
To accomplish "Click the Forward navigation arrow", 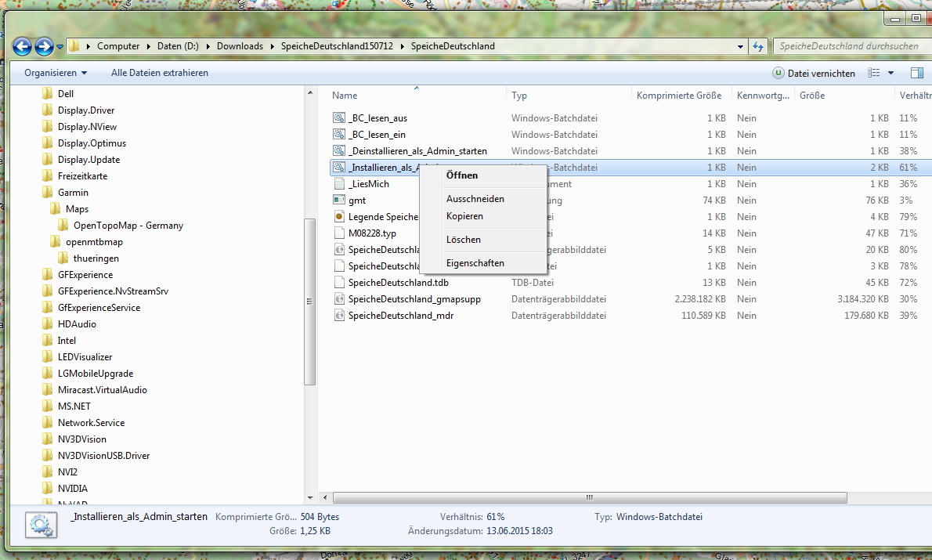I will 44,46.
